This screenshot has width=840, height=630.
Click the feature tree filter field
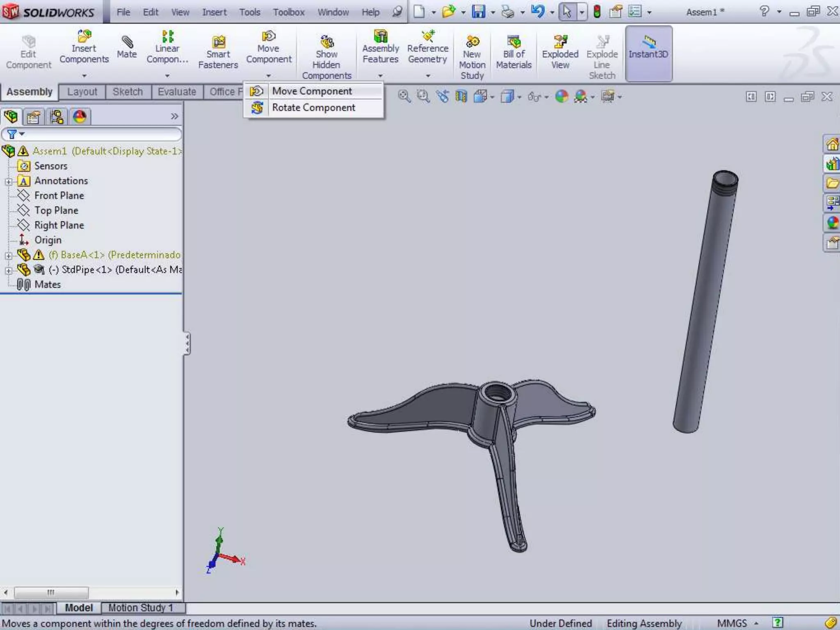coord(98,134)
